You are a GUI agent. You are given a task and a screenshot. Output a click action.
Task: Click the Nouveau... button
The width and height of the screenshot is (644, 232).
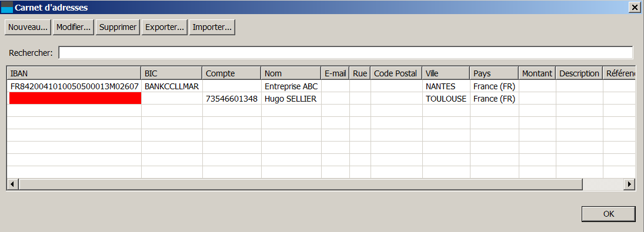pyautogui.click(x=28, y=28)
